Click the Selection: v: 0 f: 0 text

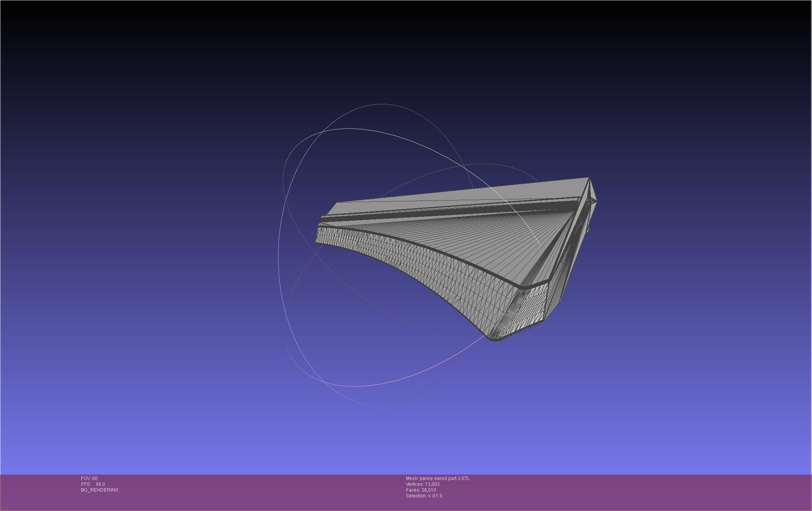click(x=424, y=496)
